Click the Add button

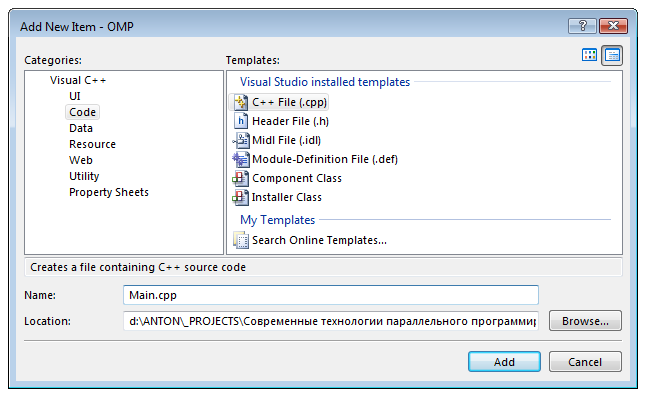point(504,362)
